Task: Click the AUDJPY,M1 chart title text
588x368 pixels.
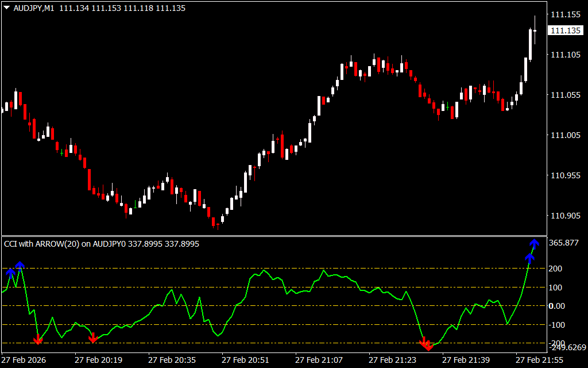Action: [34, 9]
